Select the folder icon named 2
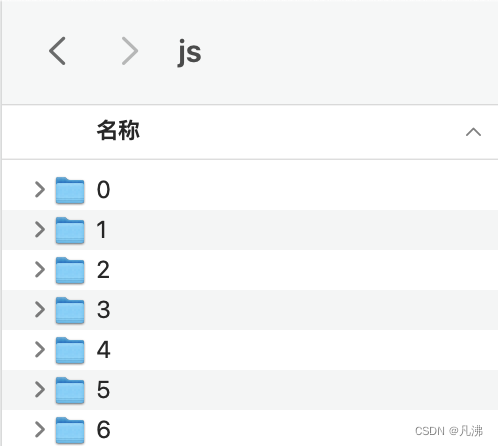The image size is (498, 446). tap(70, 270)
